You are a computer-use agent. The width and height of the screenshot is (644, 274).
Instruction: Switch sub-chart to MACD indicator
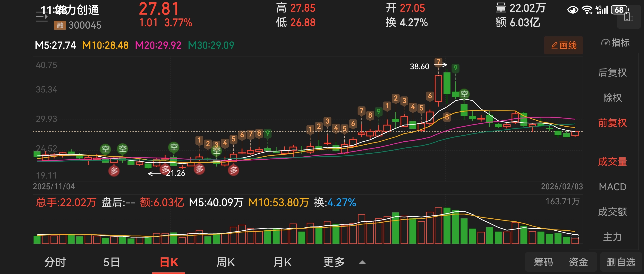[x=612, y=187]
